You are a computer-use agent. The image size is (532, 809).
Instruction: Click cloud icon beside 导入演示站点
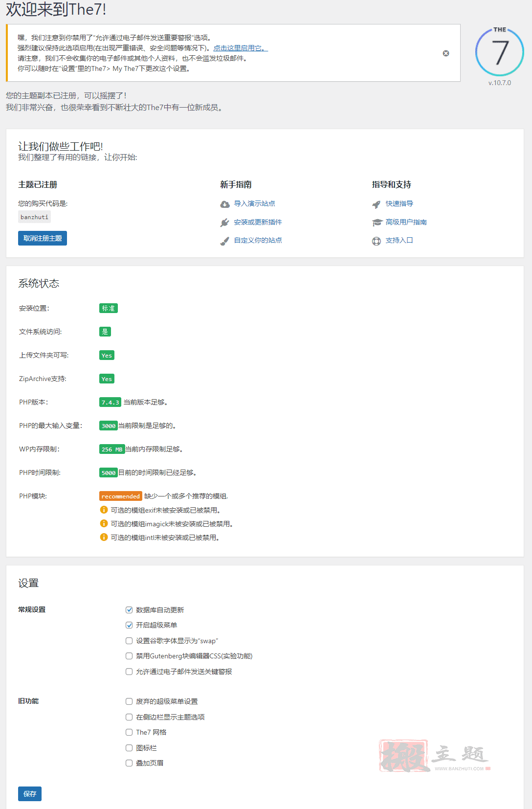click(x=225, y=204)
